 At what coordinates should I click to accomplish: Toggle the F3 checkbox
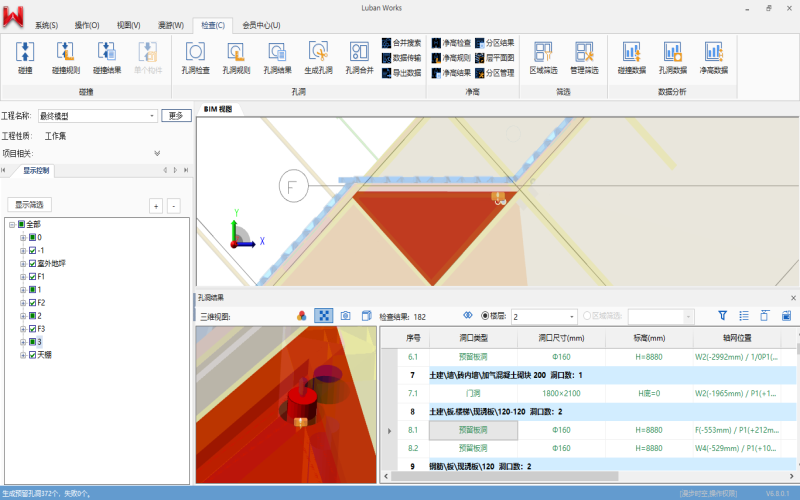pos(33,329)
